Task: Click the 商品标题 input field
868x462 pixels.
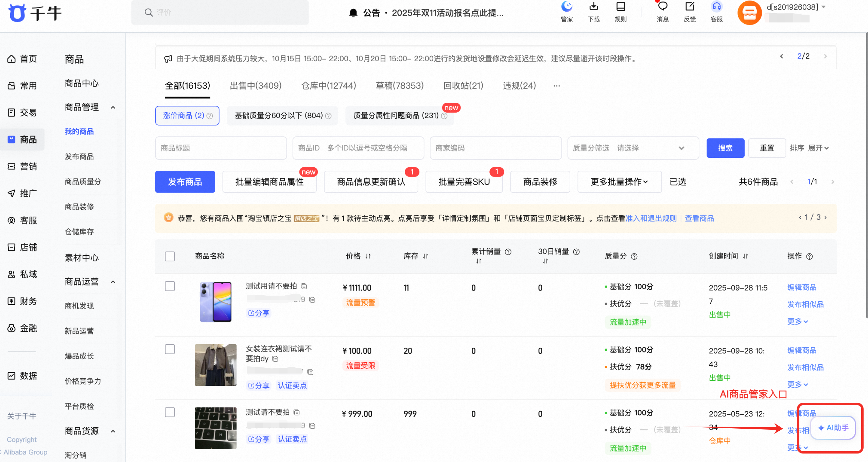Action: pos(221,148)
